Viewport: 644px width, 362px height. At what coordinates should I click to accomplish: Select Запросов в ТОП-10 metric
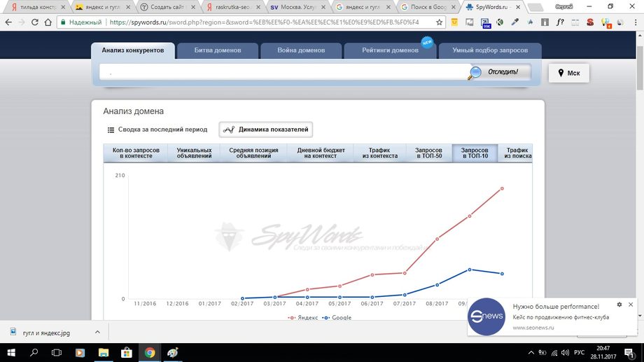click(475, 153)
